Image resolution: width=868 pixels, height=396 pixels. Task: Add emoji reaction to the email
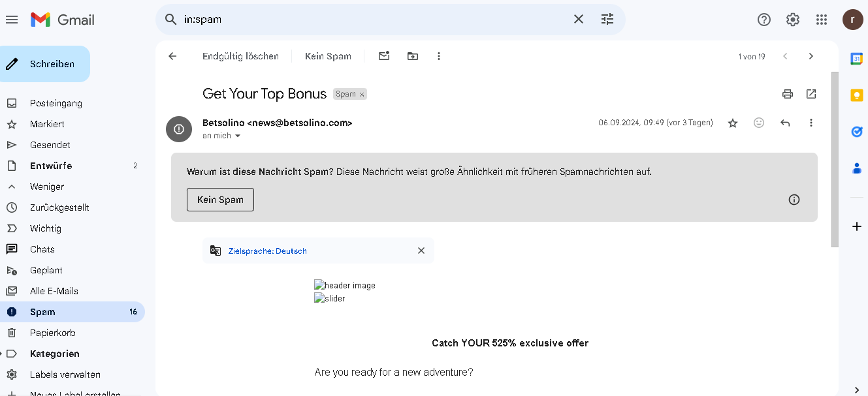click(759, 123)
